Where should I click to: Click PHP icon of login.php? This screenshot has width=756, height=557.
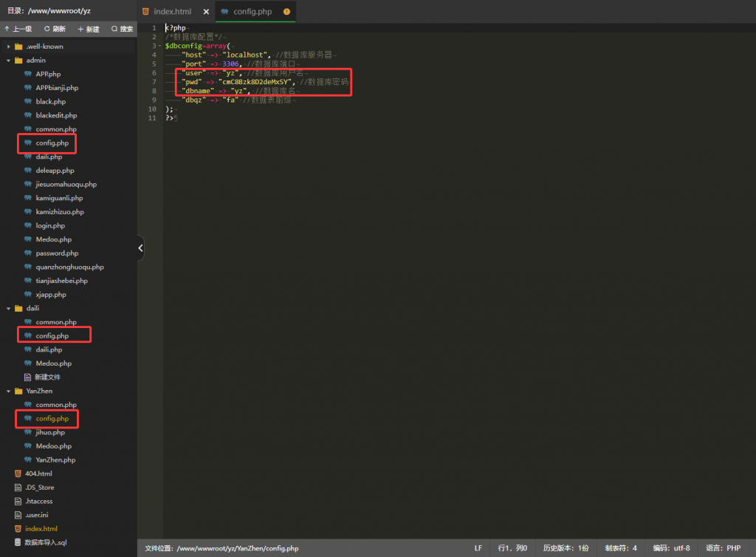pos(28,225)
